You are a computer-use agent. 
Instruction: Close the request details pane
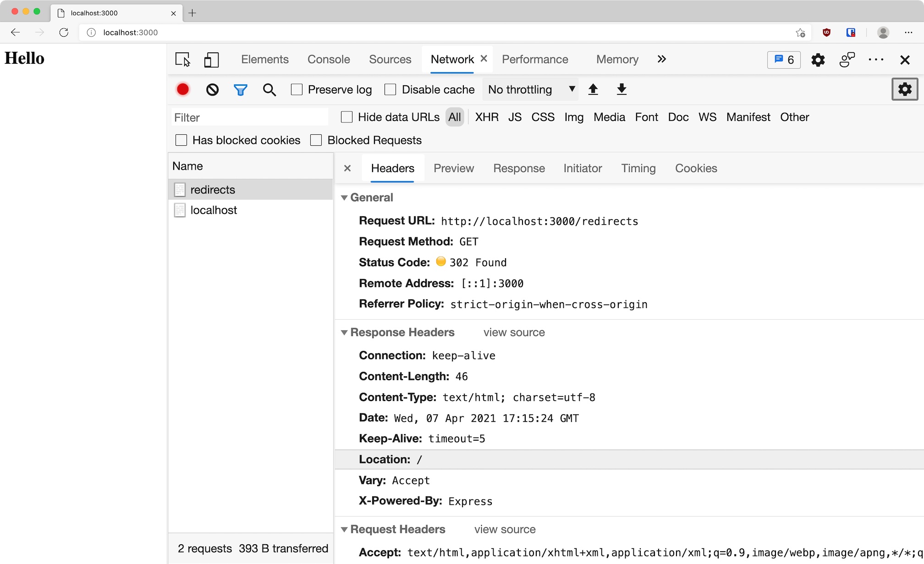[x=347, y=168]
